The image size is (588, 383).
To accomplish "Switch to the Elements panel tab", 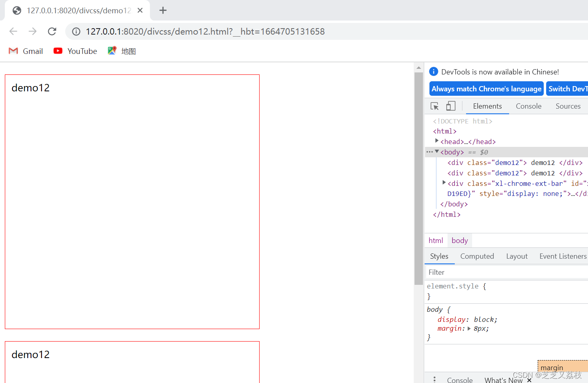I will pyautogui.click(x=487, y=106).
